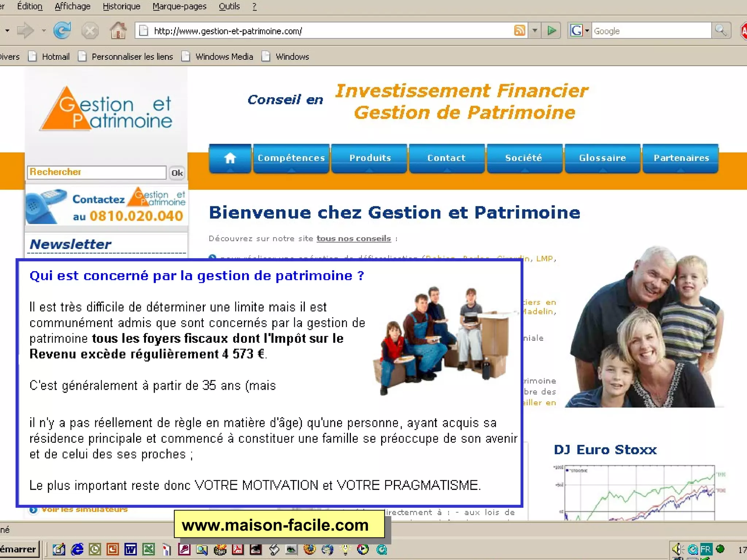This screenshot has width=747, height=560.
Task: Click the family photo on the right
Action: [645, 327]
